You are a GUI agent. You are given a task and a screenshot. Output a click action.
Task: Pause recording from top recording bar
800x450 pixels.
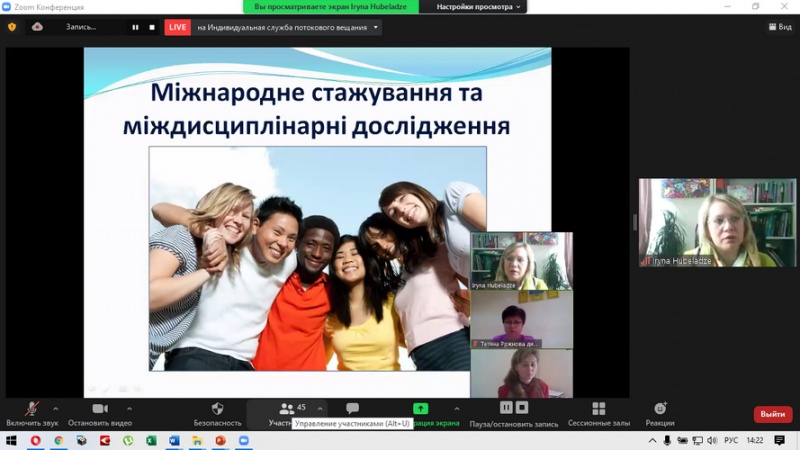click(x=135, y=27)
